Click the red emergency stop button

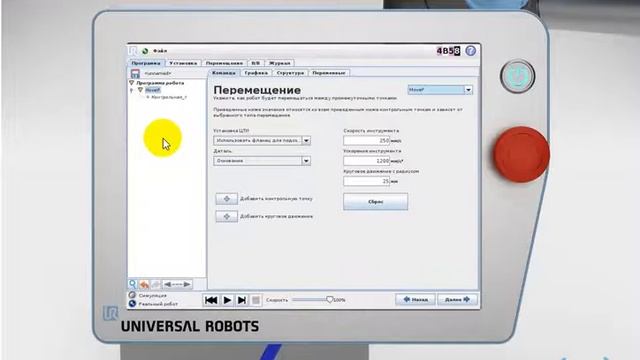coord(522,154)
